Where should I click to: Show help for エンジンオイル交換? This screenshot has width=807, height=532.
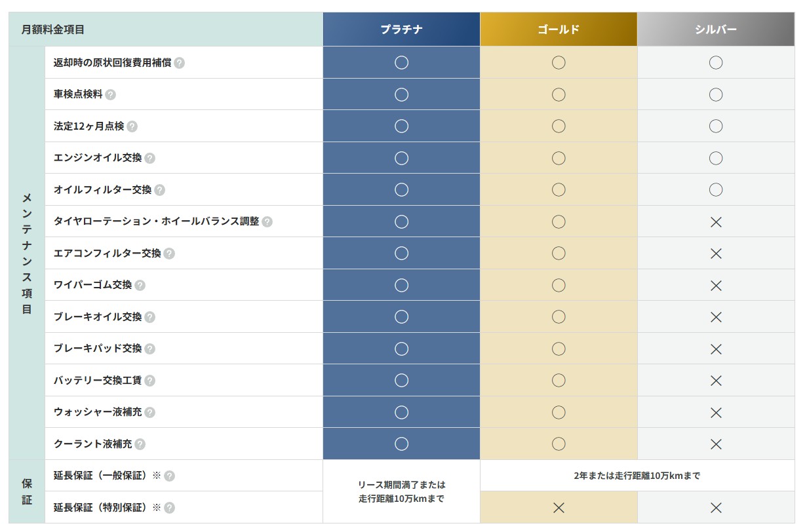[150, 158]
